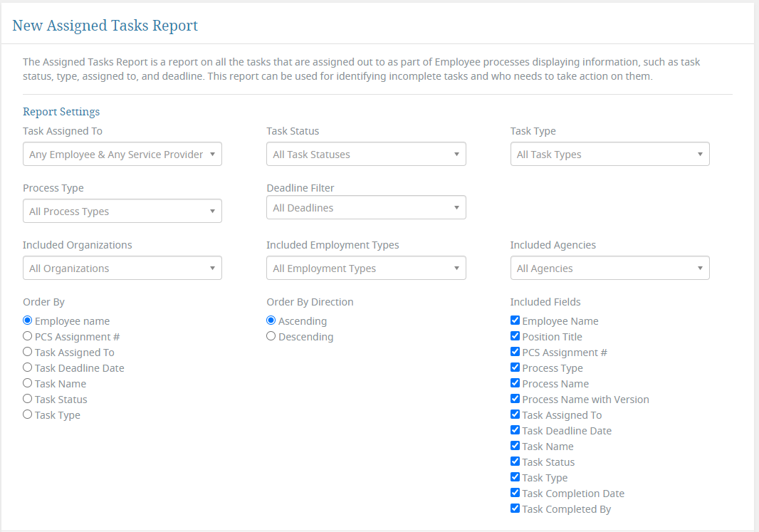This screenshot has width=759, height=532.
Task: Toggle Task Name included field checkbox
Action: [515, 446]
